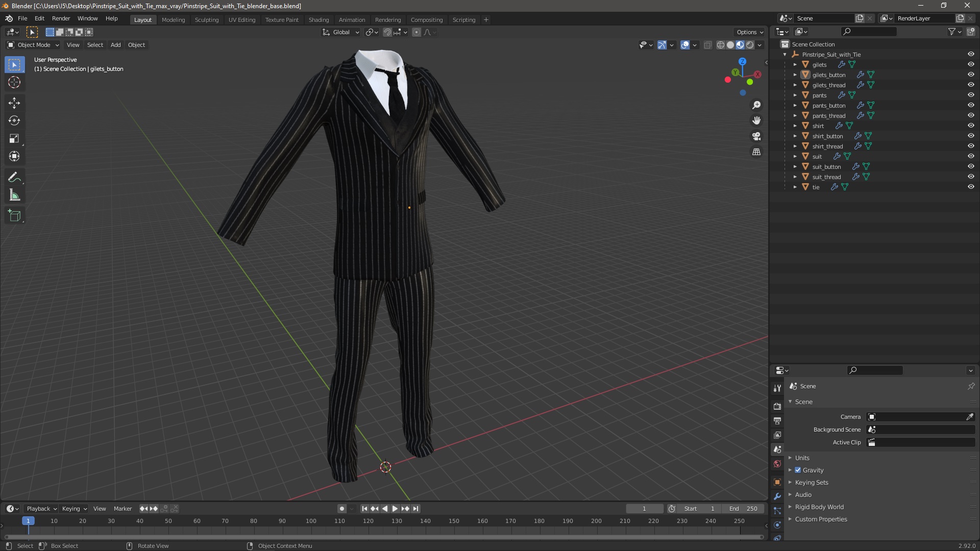Expand the shirt object in outliner
This screenshot has width=980, height=551.
(795, 126)
